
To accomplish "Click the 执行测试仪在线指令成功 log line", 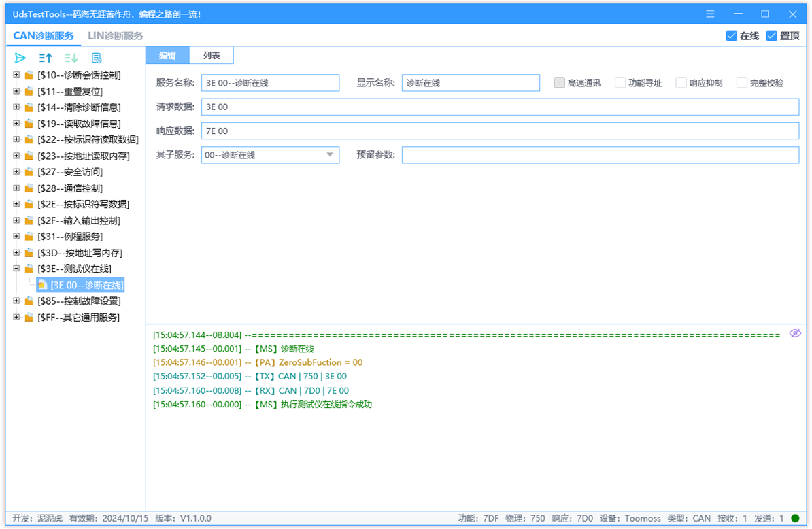I will tap(262, 405).
